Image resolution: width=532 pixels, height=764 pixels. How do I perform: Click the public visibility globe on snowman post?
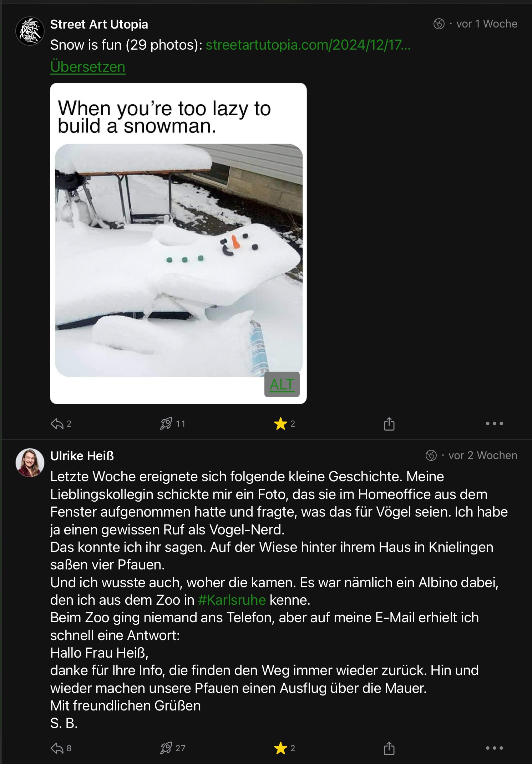(x=439, y=24)
